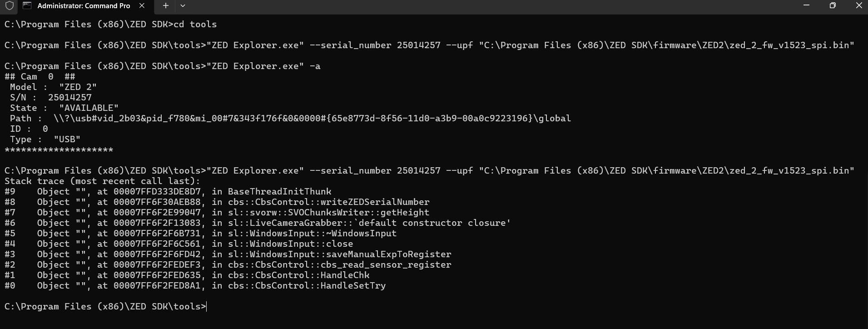
Task: Click the Type "USB" text
Action: (x=67, y=140)
